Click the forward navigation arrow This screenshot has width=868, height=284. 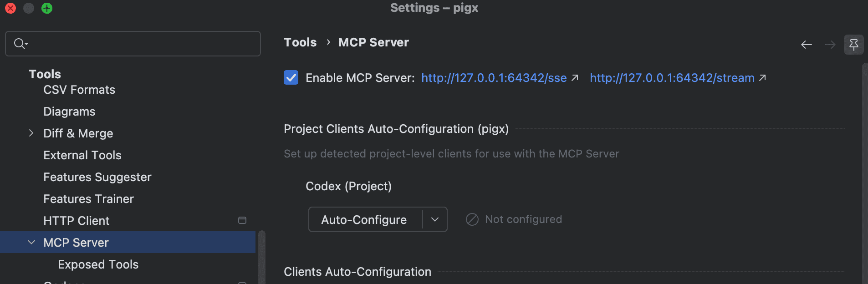pyautogui.click(x=830, y=45)
